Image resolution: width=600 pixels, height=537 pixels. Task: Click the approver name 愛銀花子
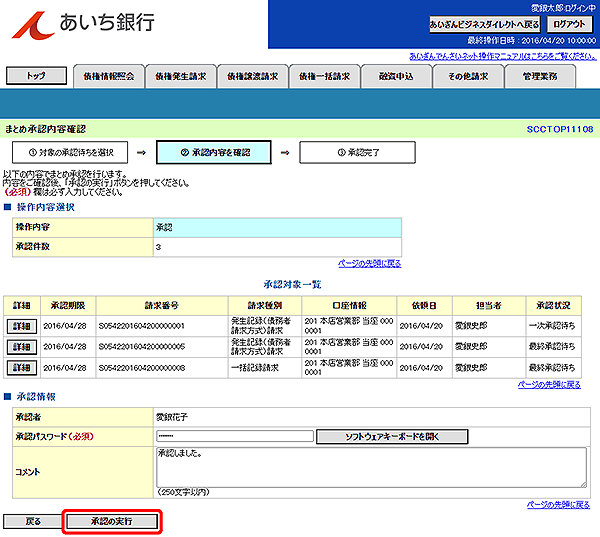(172, 417)
